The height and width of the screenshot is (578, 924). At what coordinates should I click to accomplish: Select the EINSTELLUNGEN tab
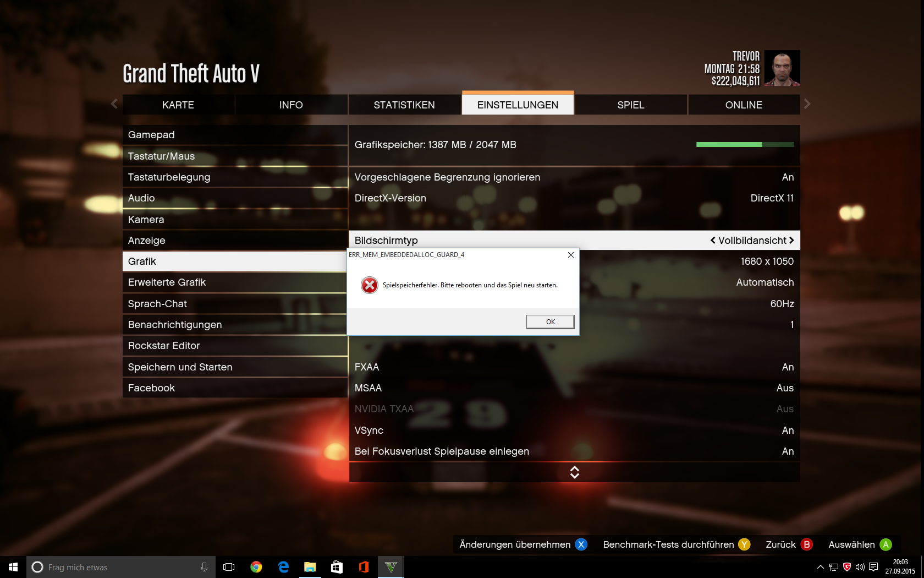tap(518, 105)
